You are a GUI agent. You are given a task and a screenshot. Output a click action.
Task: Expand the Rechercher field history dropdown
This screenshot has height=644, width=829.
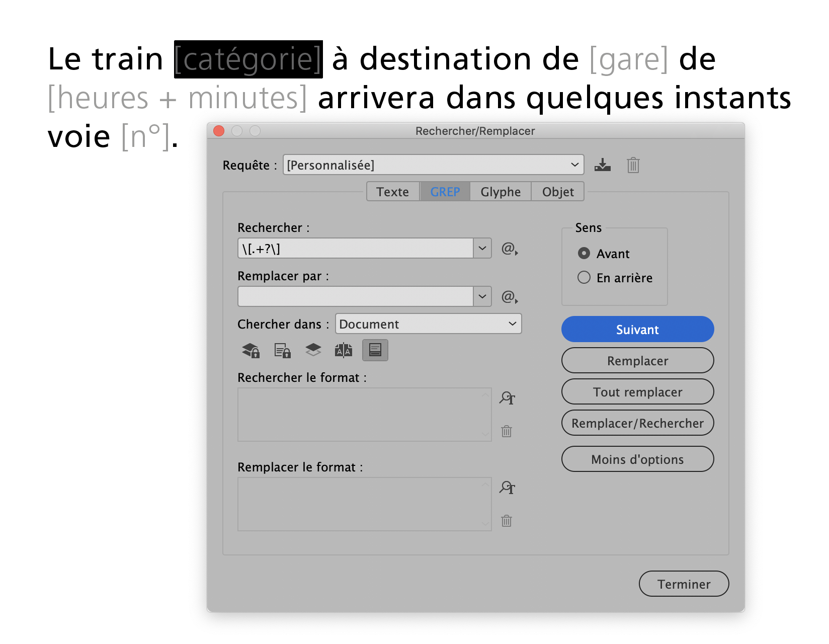(482, 249)
